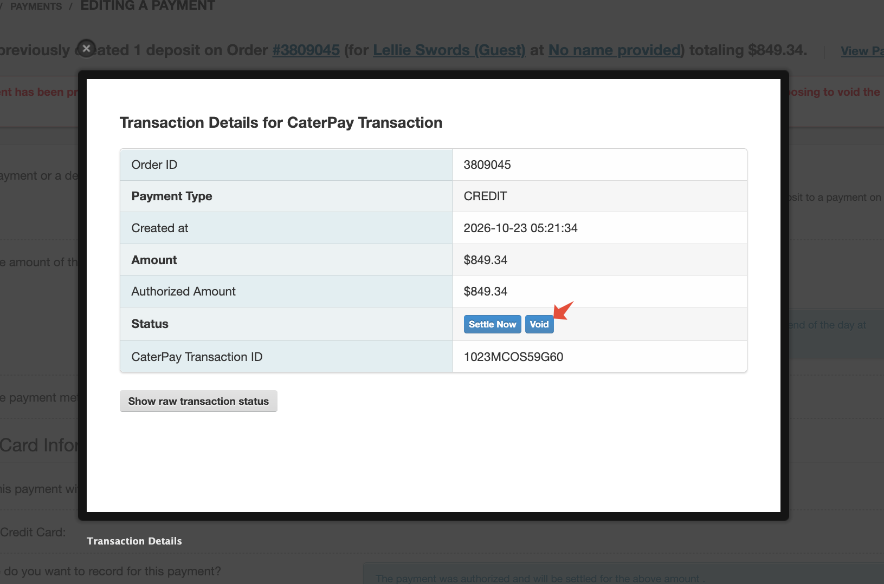This screenshot has height=584, width=884.
Task: Click the Authorized Amount label
Action: [183, 291]
